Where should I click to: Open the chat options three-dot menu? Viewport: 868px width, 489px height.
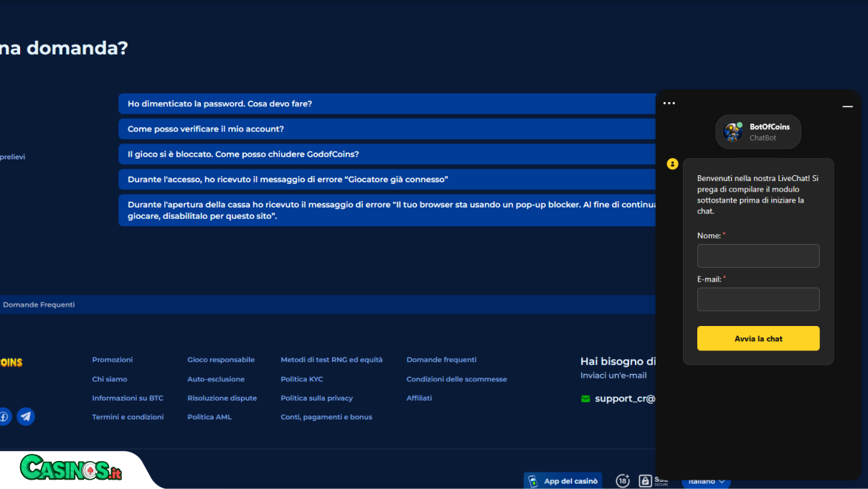669,103
